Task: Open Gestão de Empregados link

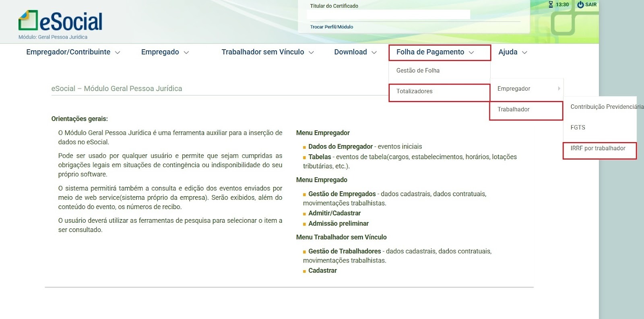Action: pyautogui.click(x=342, y=194)
